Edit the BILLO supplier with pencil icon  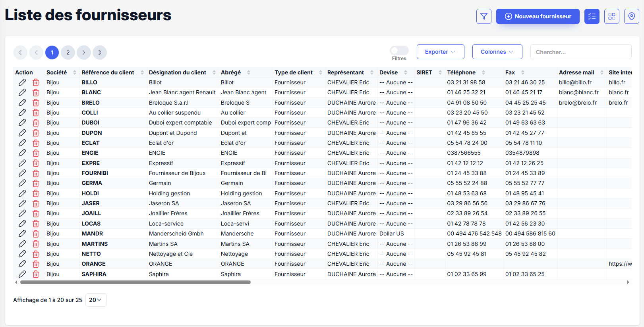[22, 82]
